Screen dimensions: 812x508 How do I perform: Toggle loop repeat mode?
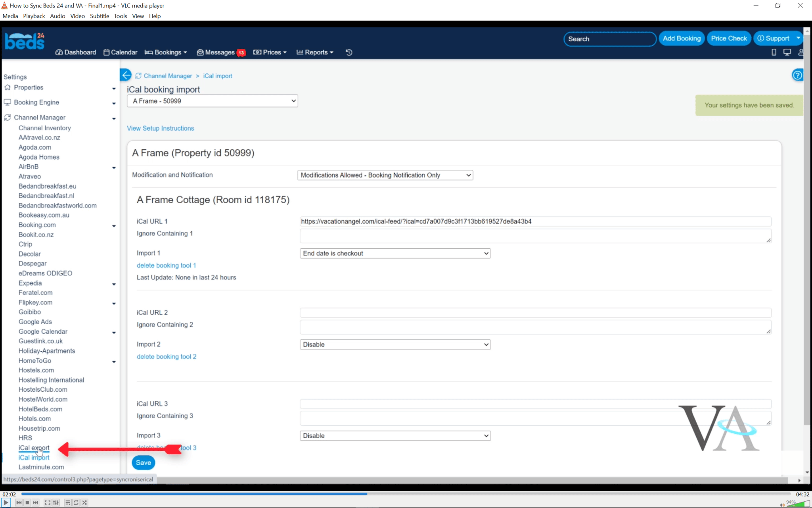tap(76, 502)
